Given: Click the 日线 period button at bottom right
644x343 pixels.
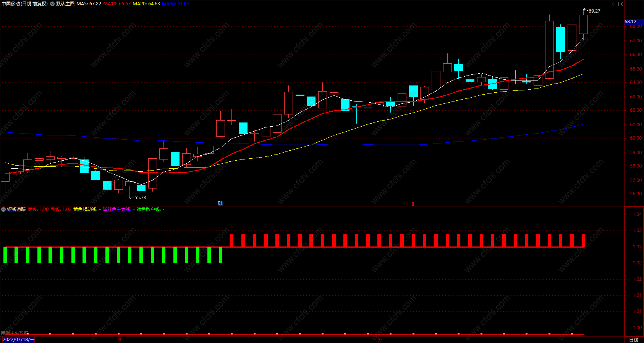Looking at the screenshot, I should [x=634, y=340].
